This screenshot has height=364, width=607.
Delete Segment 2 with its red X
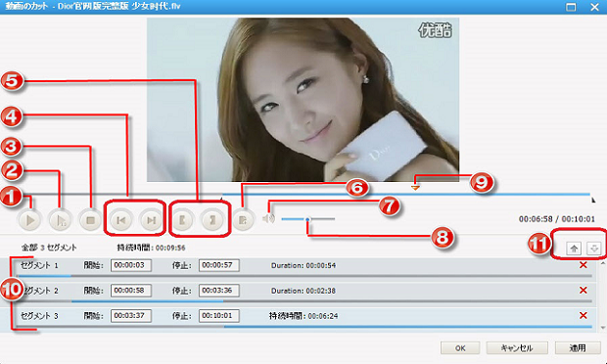click(583, 290)
